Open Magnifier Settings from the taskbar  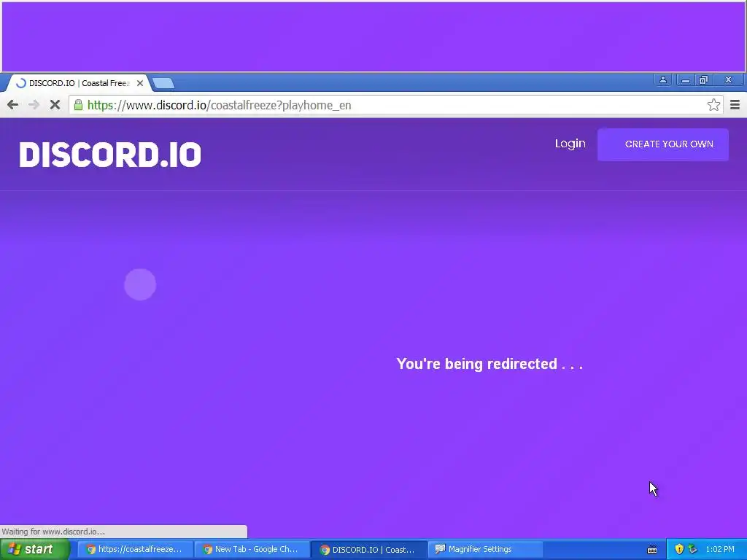click(x=485, y=550)
